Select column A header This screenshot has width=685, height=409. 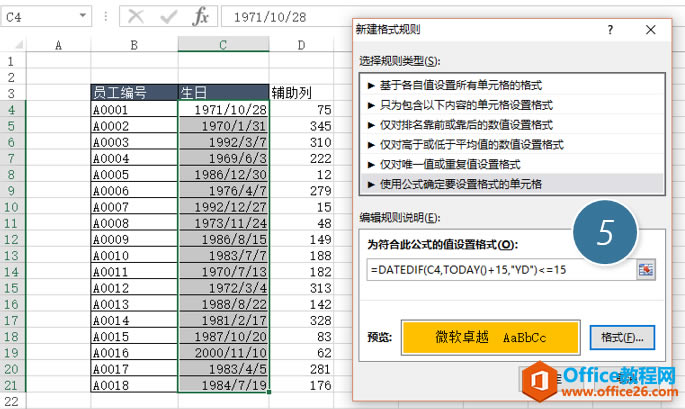click(x=59, y=45)
